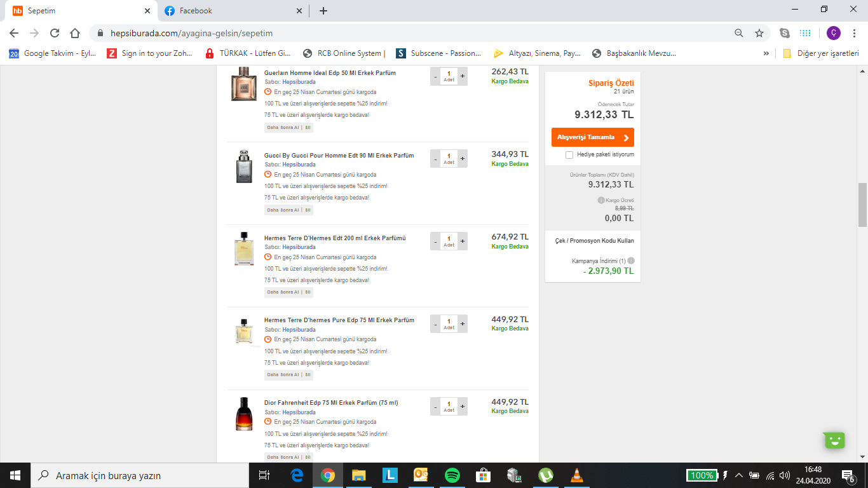Bookmark this page with the star icon
The width and height of the screenshot is (868, 488).
(x=759, y=33)
